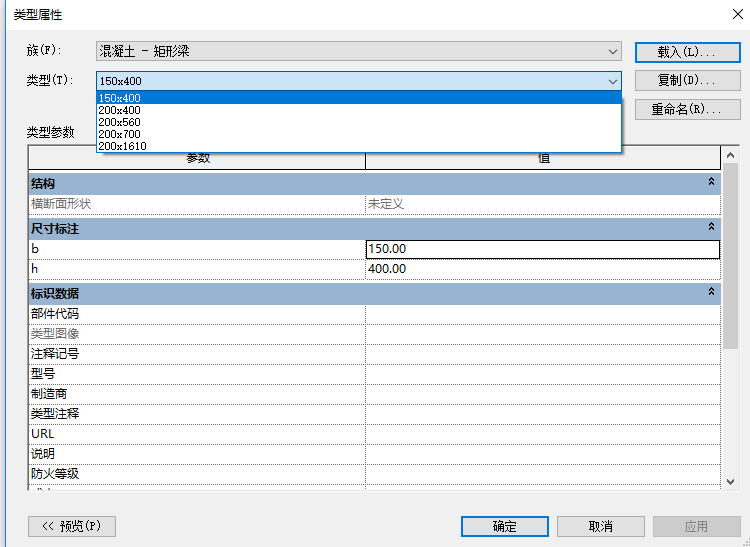This screenshot has width=750, height=547.
Task: Click the 重命名(R)... rename button
Action: 687,109
